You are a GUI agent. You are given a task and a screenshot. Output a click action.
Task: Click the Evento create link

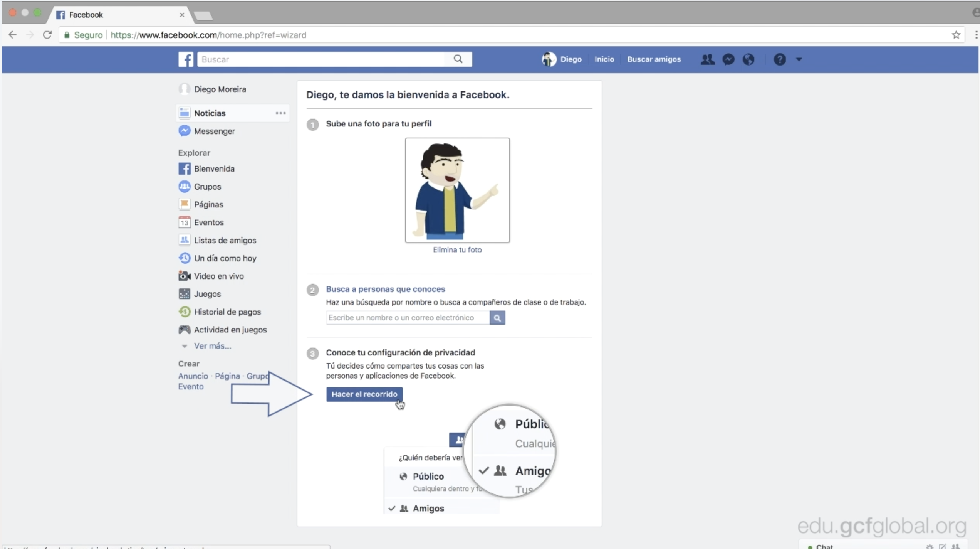point(191,386)
